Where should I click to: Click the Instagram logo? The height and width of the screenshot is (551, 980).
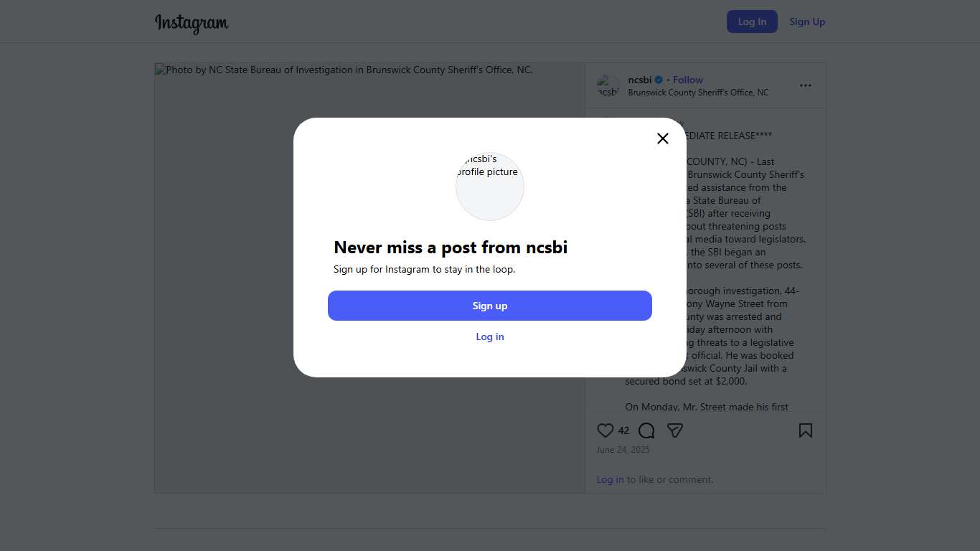[192, 23]
